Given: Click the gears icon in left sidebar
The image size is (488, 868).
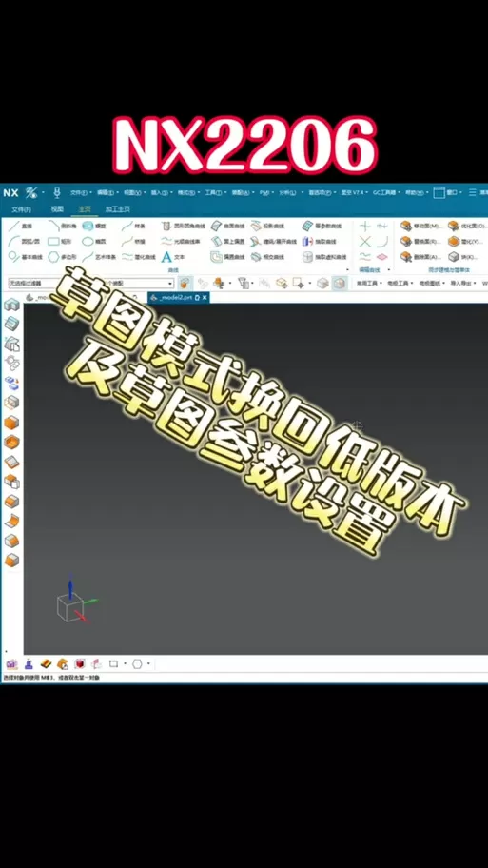Looking at the screenshot, I should click(11, 364).
